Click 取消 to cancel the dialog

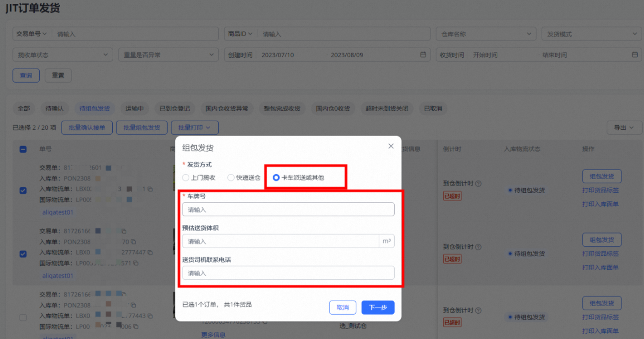(x=343, y=307)
